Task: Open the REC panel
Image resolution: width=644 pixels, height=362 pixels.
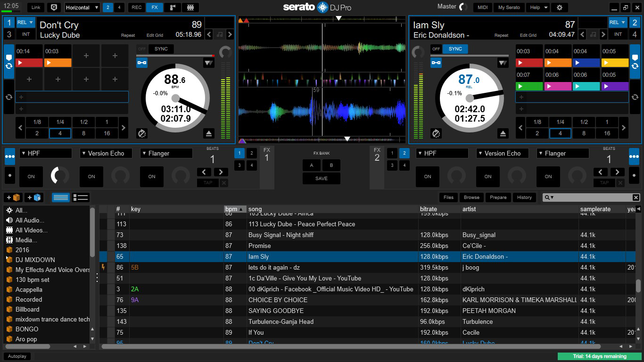Action: coord(136,8)
